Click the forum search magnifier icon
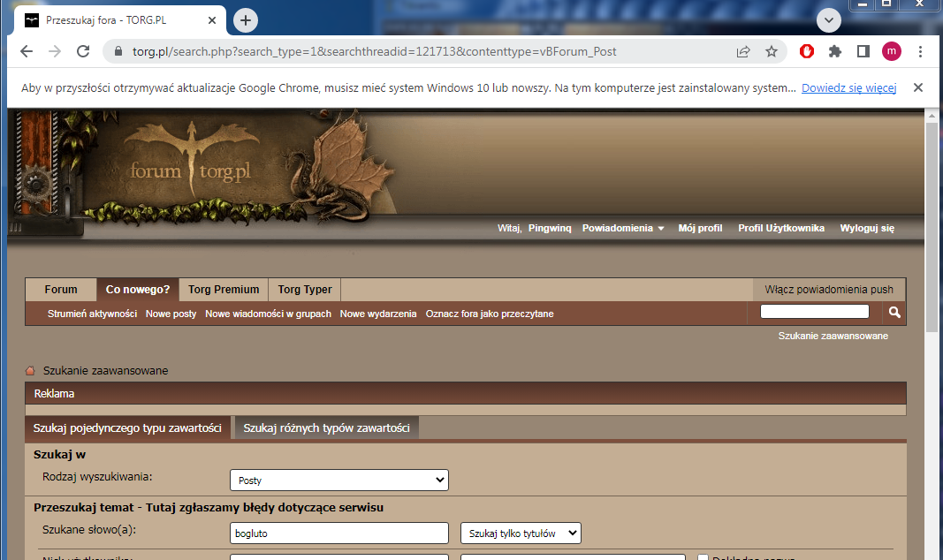The height and width of the screenshot is (560, 943). point(894,313)
